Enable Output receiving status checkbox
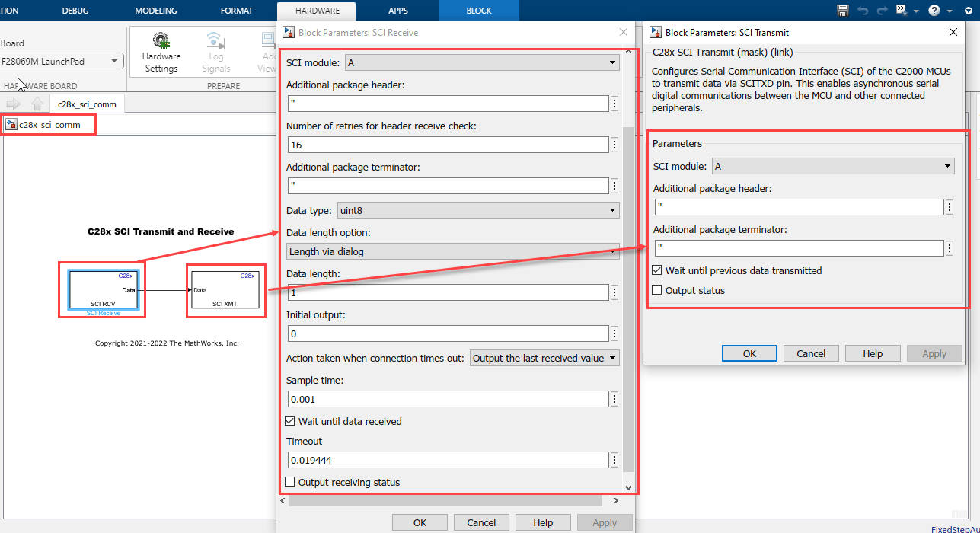This screenshot has height=533, width=980. 290,482
